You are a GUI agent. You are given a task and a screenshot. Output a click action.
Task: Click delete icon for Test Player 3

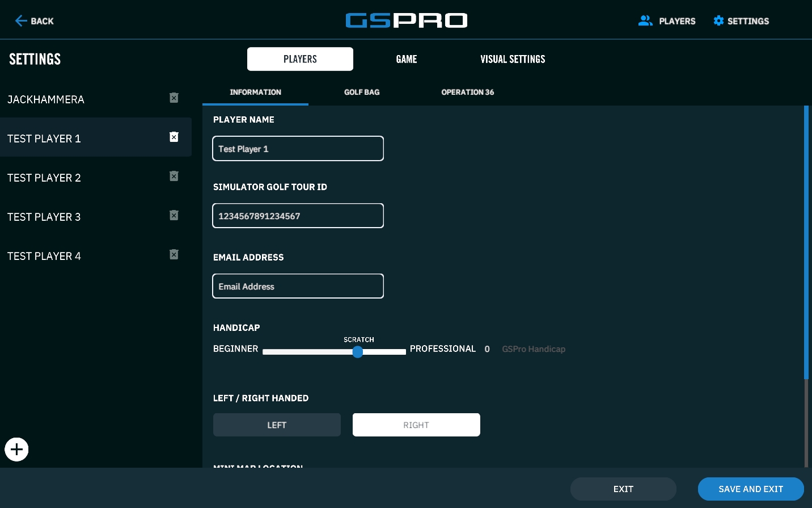pyautogui.click(x=174, y=216)
